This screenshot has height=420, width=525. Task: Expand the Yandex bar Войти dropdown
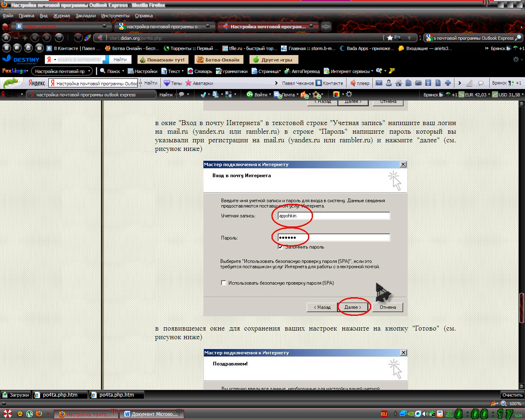coord(270,94)
